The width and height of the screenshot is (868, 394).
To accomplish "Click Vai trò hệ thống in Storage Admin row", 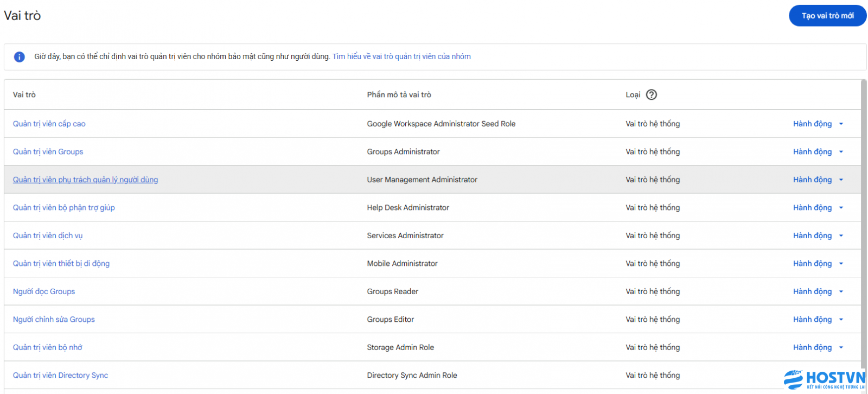I will pos(653,347).
